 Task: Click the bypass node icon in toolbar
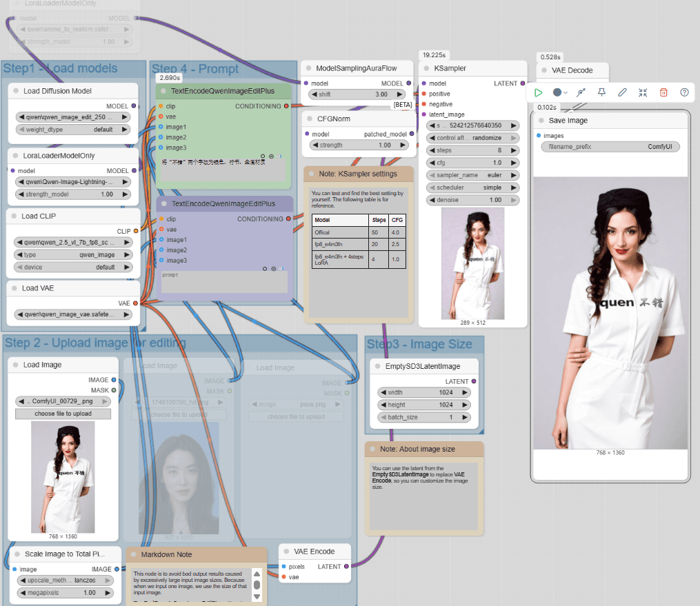coord(581,92)
